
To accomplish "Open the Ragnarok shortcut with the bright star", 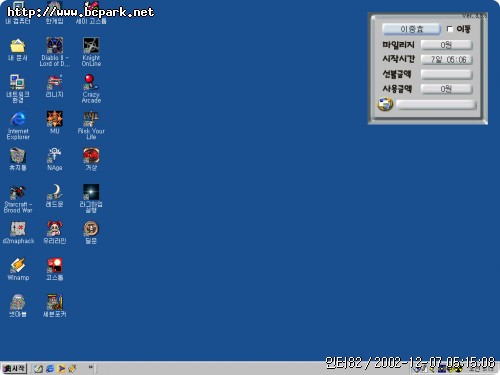I will tap(91, 192).
